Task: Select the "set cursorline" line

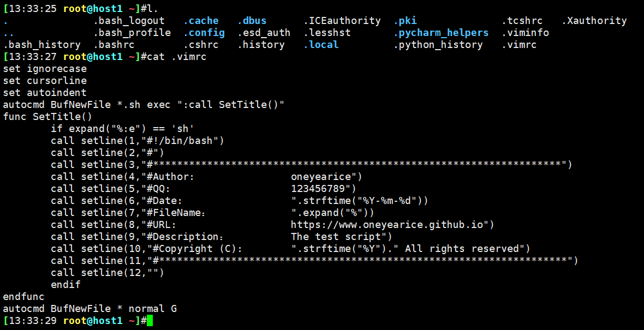Action: click(45, 81)
